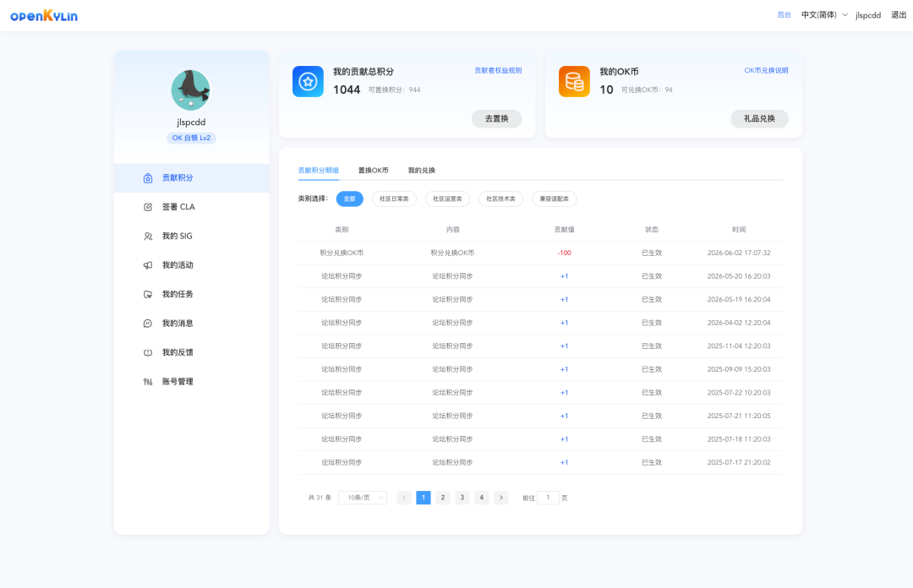Click the 我的 SIG people icon
The height and width of the screenshot is (588, 913).
pyautogui.click(x=148, y=237)
